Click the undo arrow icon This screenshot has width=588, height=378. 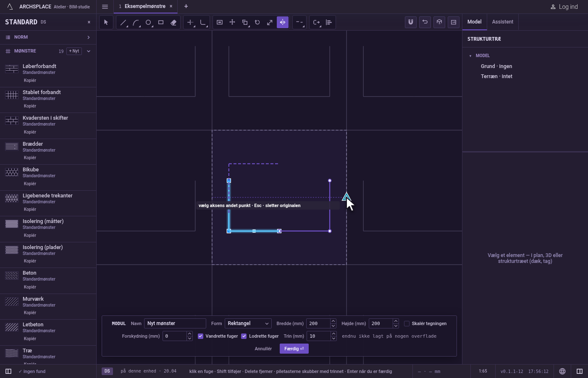[x=425, y=22]
